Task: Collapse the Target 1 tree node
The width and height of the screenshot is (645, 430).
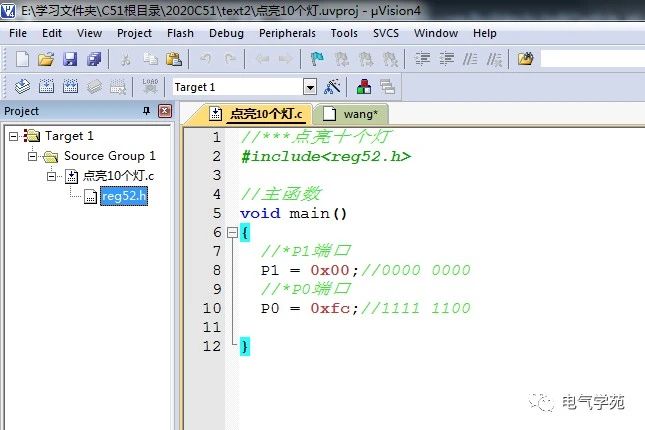Action: 14,136
